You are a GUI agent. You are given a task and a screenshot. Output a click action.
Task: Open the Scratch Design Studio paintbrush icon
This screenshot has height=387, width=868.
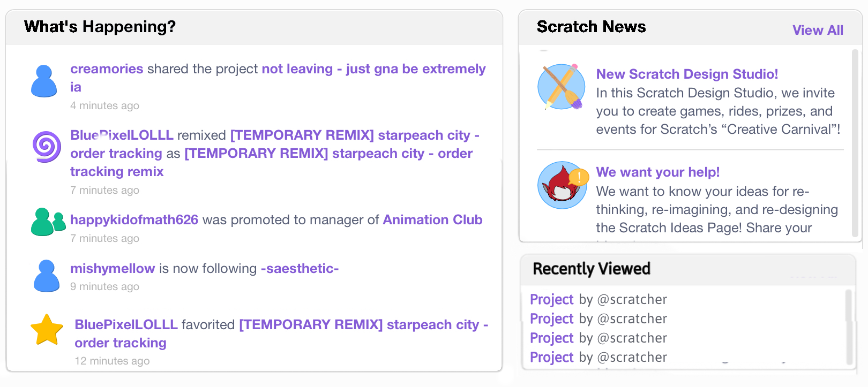pos(562,87)
